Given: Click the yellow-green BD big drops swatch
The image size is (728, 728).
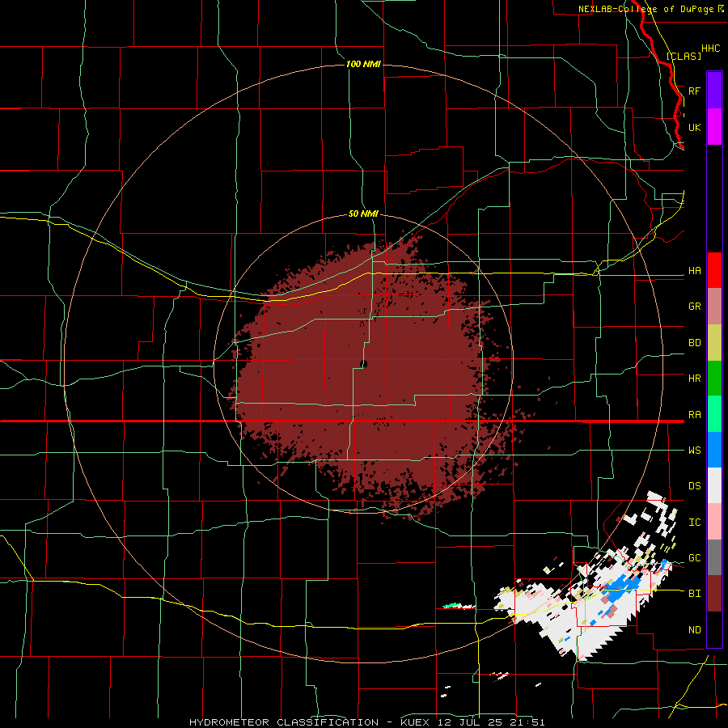Looking at the screenshot, I should [x=714, y=343].
